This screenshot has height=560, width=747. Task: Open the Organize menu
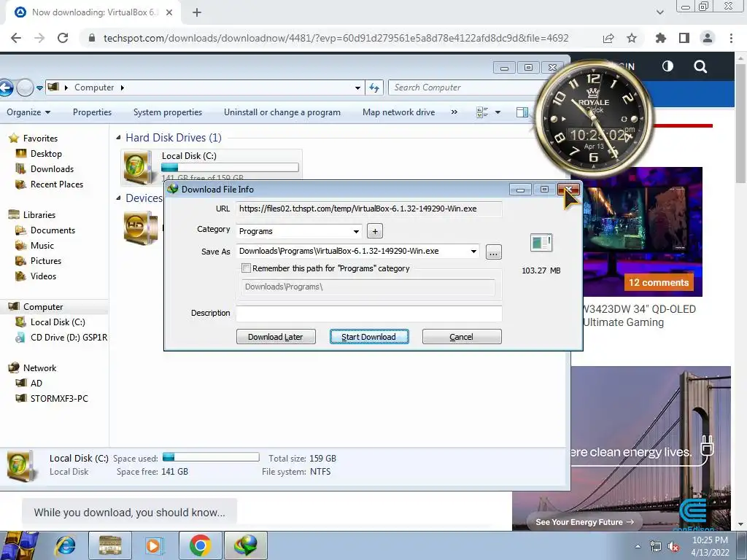28,112
